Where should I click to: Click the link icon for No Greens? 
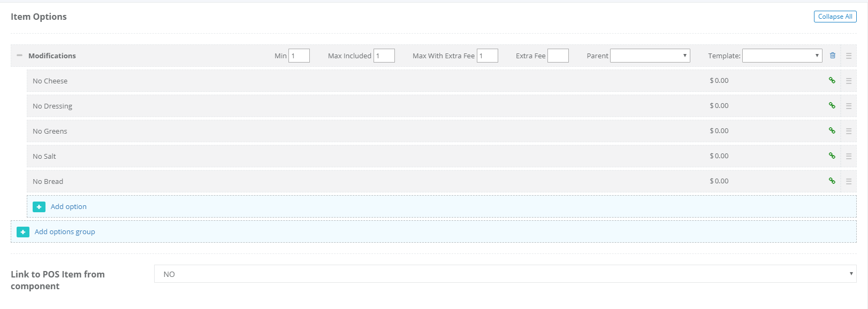click(x=832, y=130)
